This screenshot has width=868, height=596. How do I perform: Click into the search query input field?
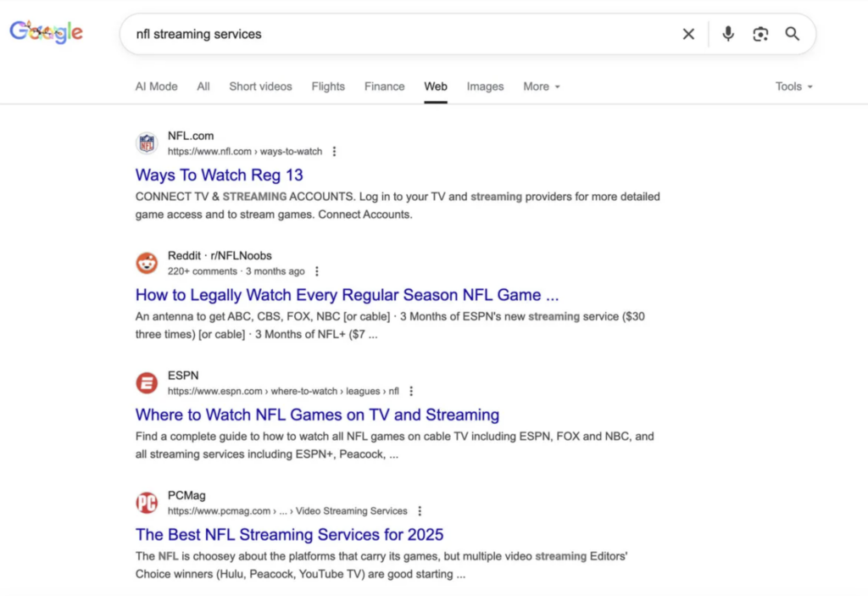398,34
